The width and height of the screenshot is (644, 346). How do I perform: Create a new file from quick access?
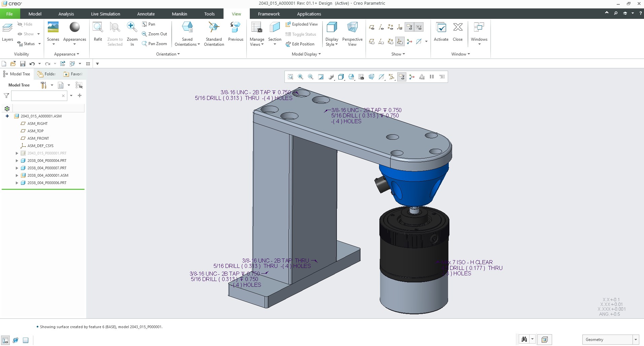[x=4, y=64]
